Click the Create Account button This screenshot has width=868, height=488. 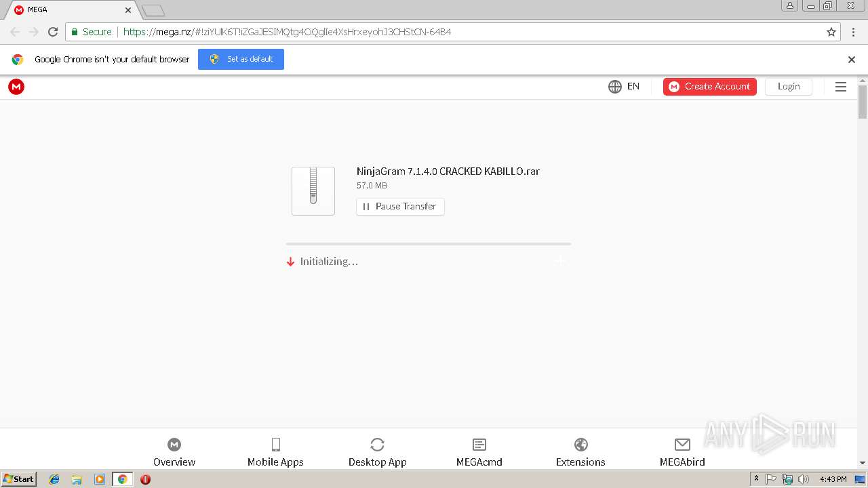(709, 87)
